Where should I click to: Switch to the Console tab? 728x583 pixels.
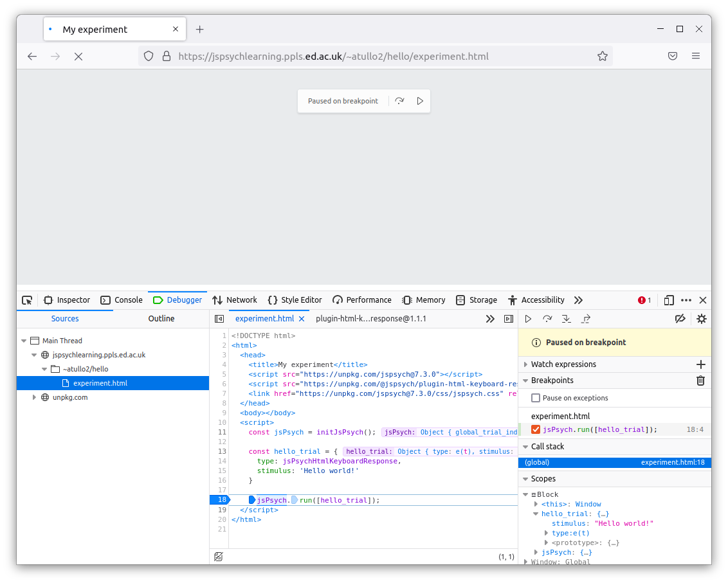pyautogui.click(x=122, y=300)
